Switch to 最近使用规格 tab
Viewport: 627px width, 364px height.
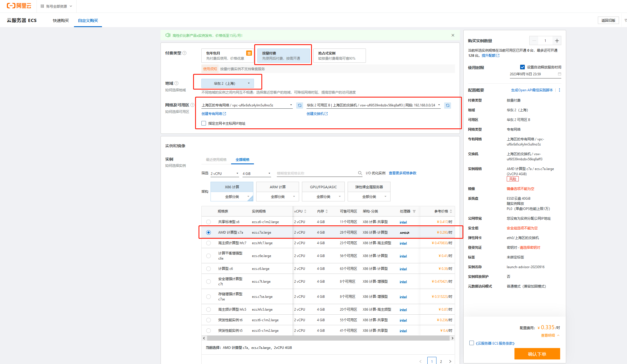click(x=216, y=159)
